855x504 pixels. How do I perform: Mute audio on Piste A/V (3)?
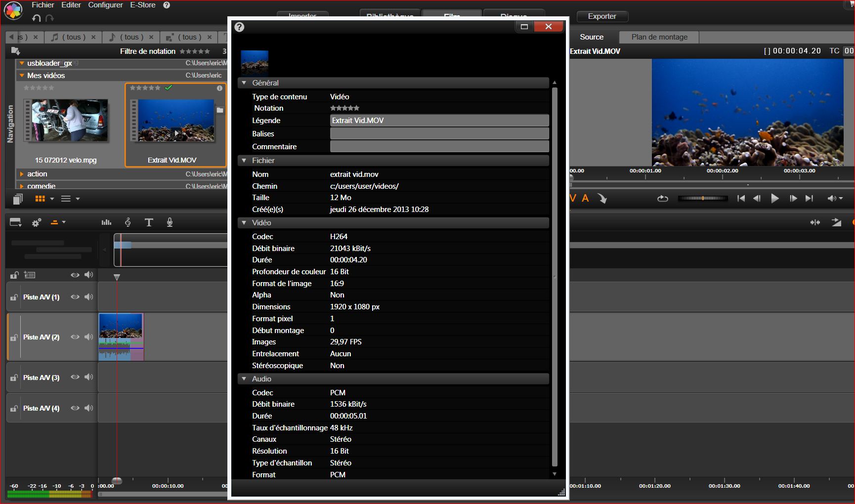click(88, 377)
